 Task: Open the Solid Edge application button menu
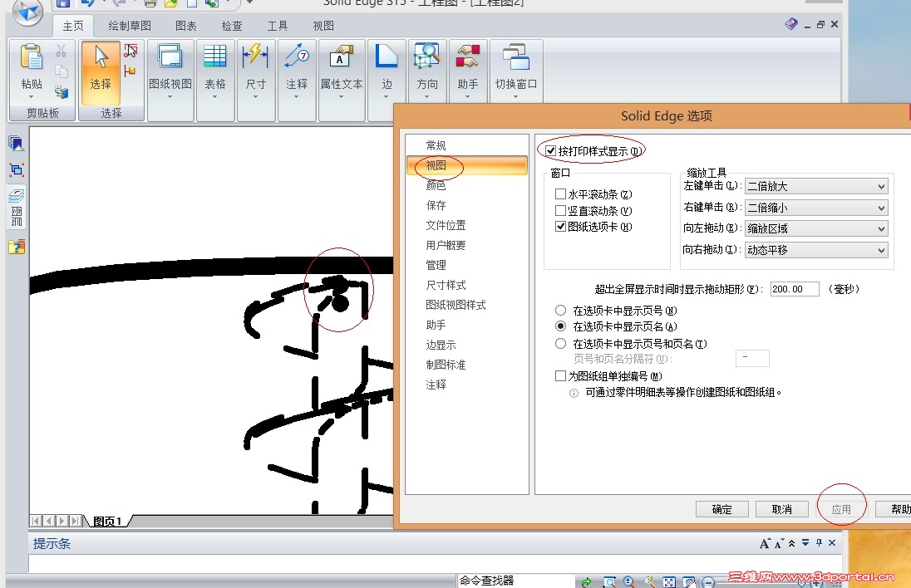27,11
